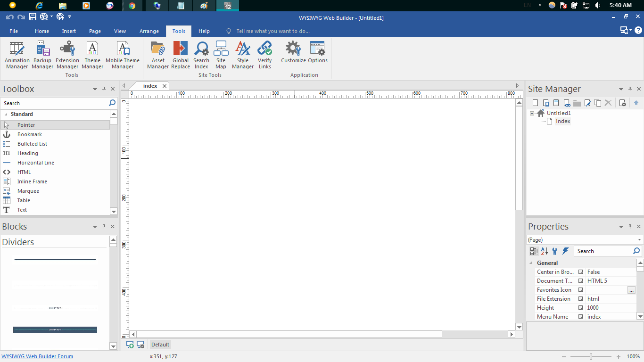Open the Site Manager panel options dropdown
Viewport: 644px width, 362px height.
pyautogui.click(x=621, y=89)
